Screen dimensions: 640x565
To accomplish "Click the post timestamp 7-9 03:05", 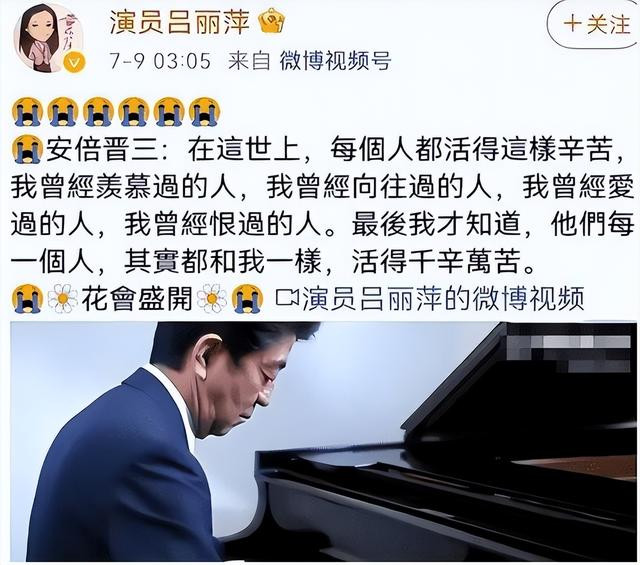I will point(160,61).
